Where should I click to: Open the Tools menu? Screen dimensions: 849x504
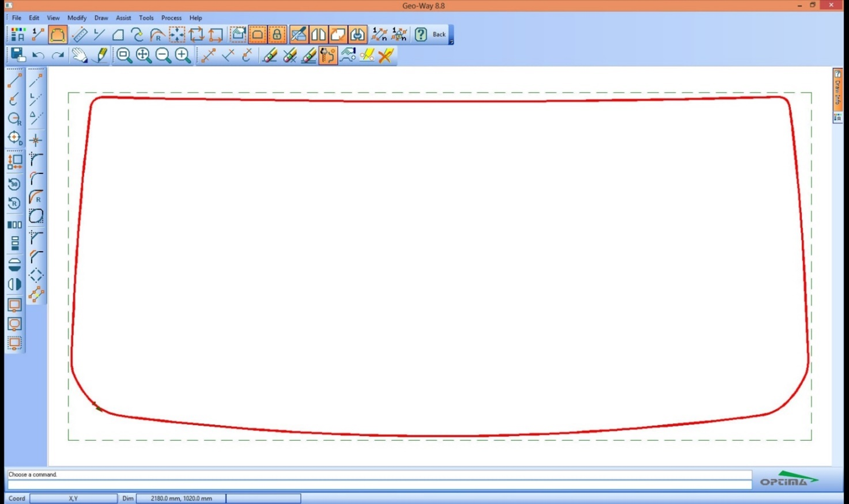146,18
